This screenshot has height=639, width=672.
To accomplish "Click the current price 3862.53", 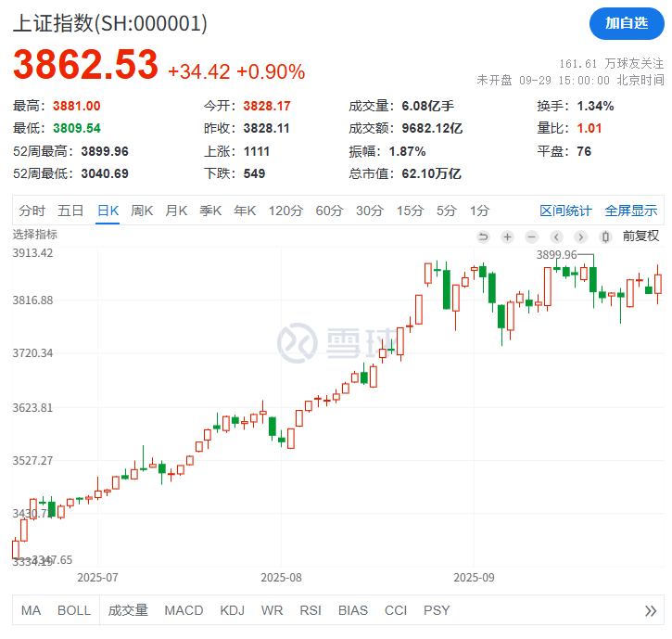I will tap(85, 65).
